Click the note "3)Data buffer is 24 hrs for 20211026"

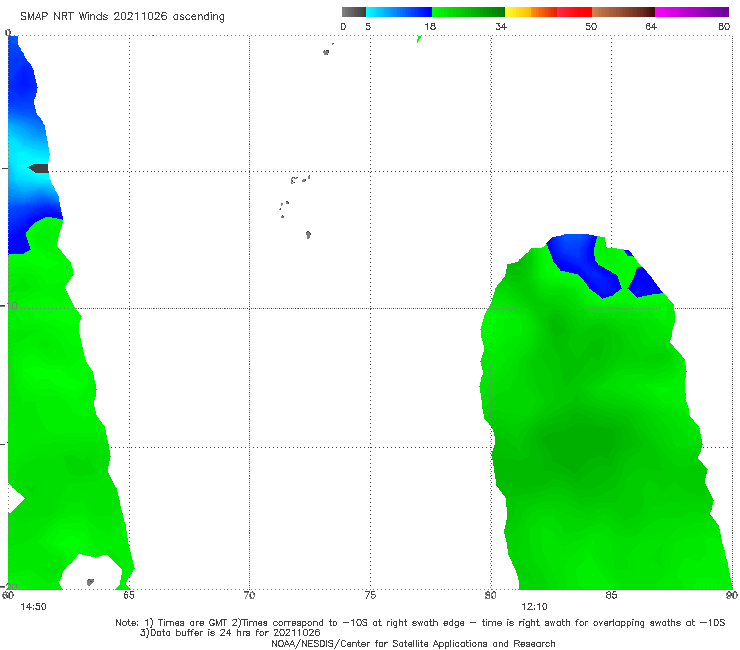click(x=230, y=633)
